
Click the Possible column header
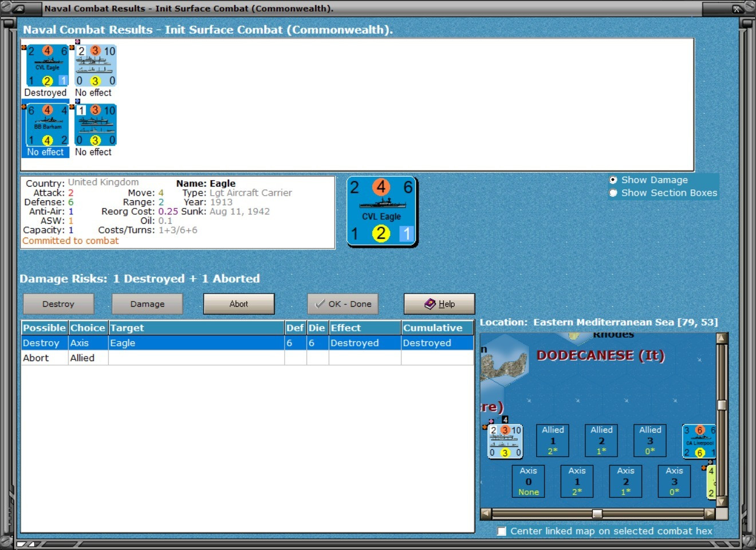(x=45, y=328)
